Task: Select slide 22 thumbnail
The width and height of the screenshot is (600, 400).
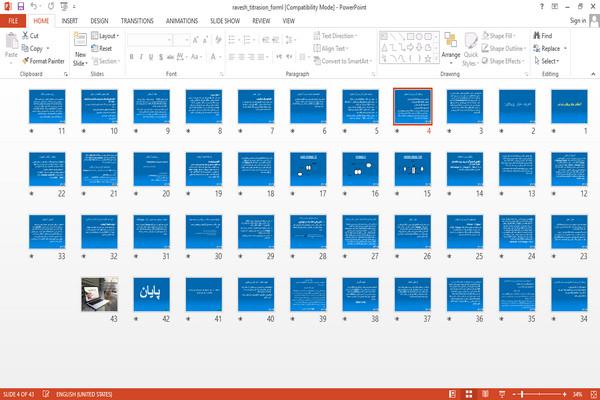Action: pos(47,169)
